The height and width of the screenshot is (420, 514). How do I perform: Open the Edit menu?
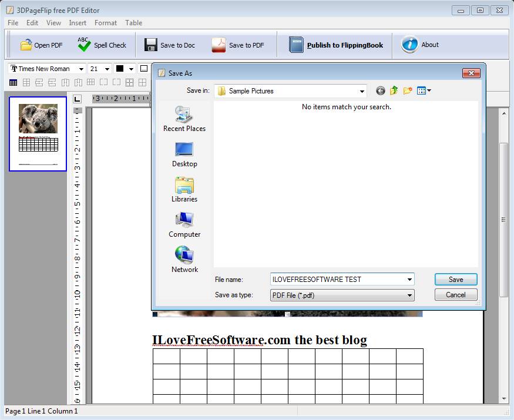(32, 23)
